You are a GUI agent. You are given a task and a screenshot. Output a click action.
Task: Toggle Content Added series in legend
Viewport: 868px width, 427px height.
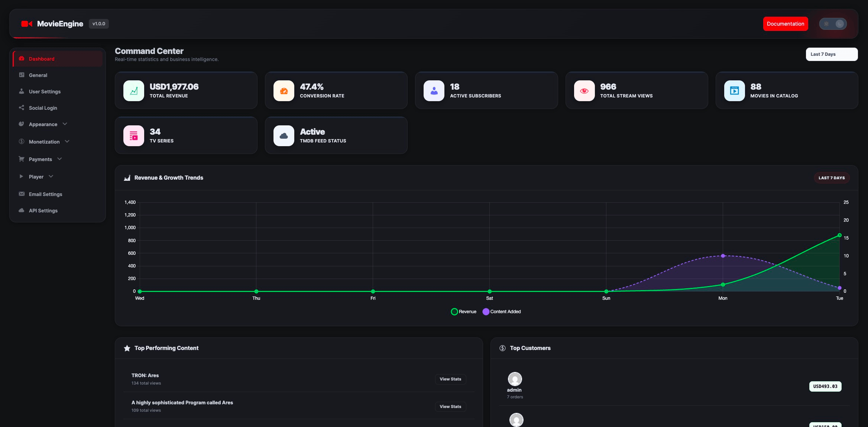click(502, 312)
